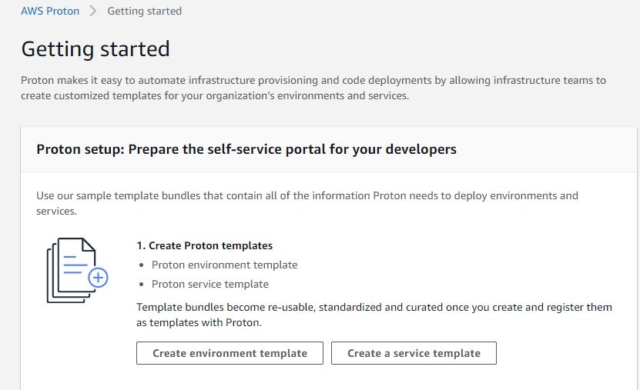Click the breadcrumb chevron separator
640x390 pixels.
click(93, 11)
